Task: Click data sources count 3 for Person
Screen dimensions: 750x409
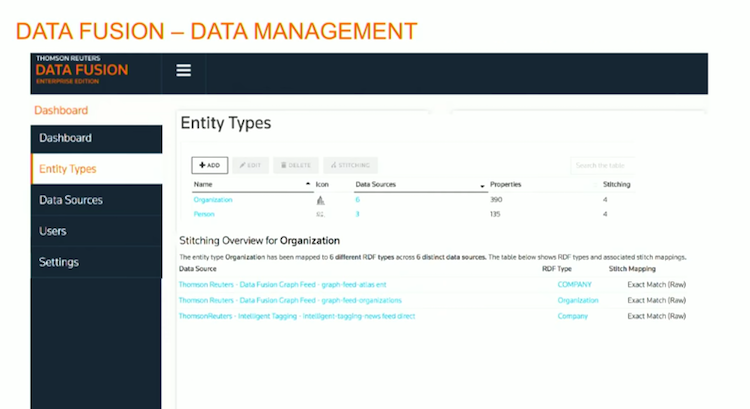Action: point(357,214)
